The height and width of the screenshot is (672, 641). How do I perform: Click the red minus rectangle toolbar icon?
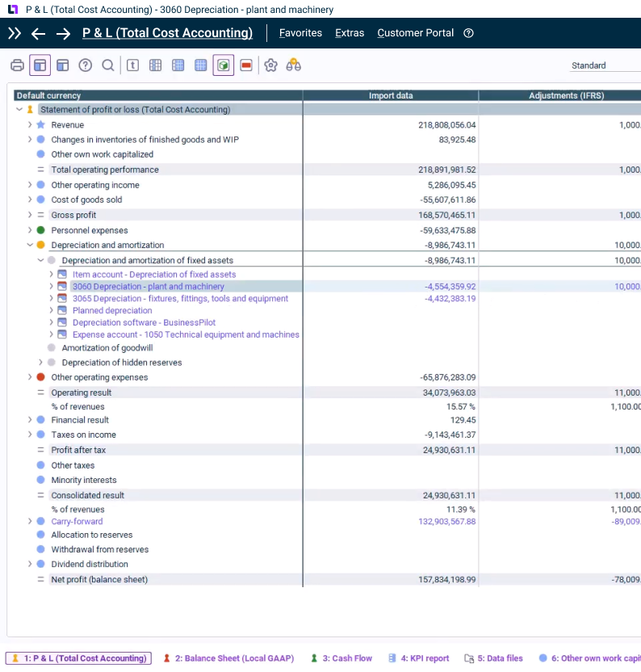click(x=246, y=65)
